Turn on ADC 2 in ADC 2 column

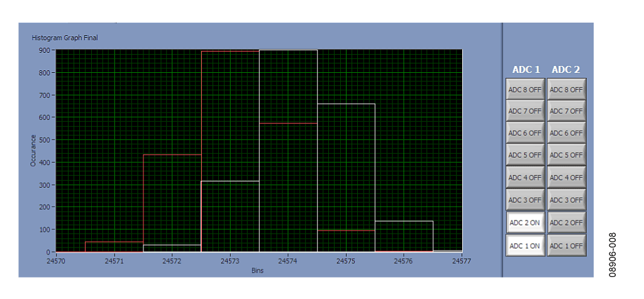(567, 222)
